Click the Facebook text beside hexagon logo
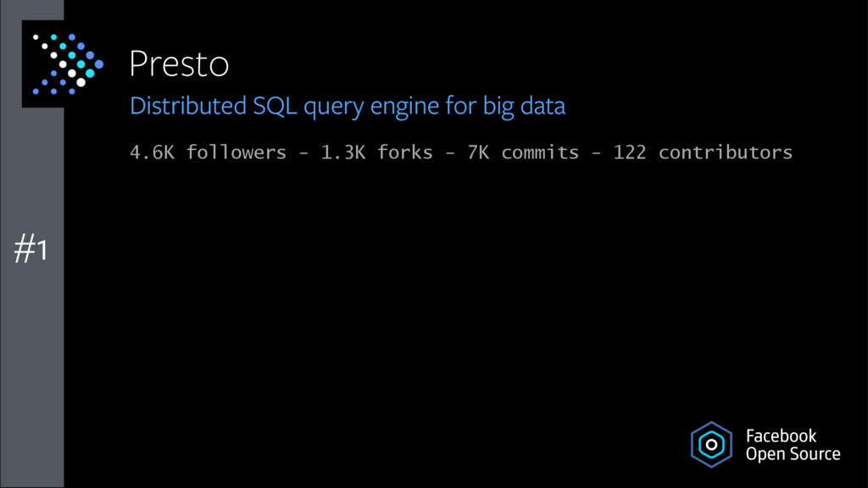Screen dimensions: 868x488 click(x=781, y=436)
